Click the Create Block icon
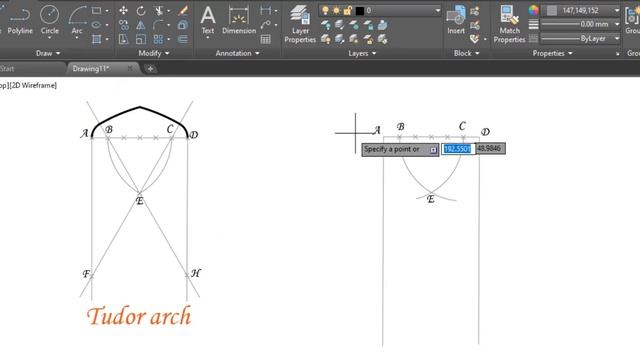 coord(474,11)
